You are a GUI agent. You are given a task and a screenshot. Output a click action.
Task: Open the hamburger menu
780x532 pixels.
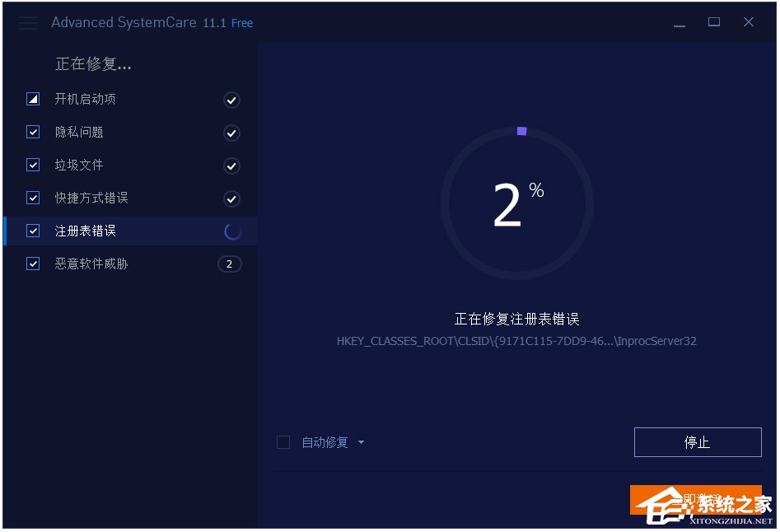[27, 22]
